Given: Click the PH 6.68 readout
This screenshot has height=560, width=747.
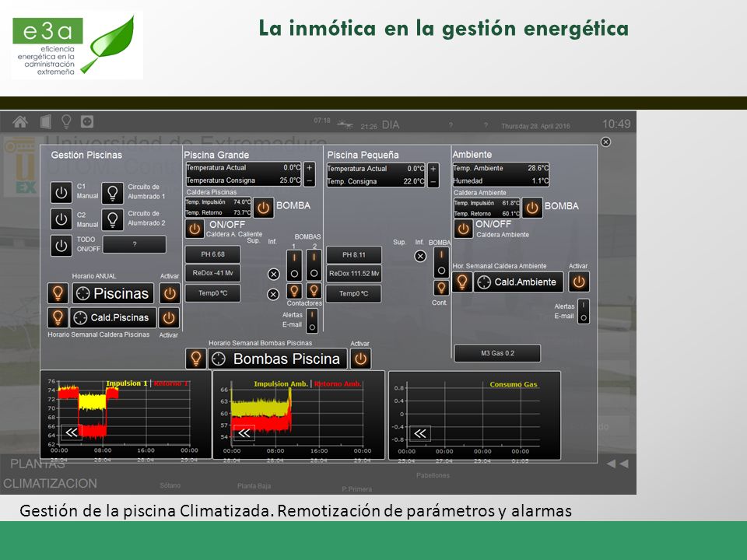Looking at the screenshot, I should point(213,254).
